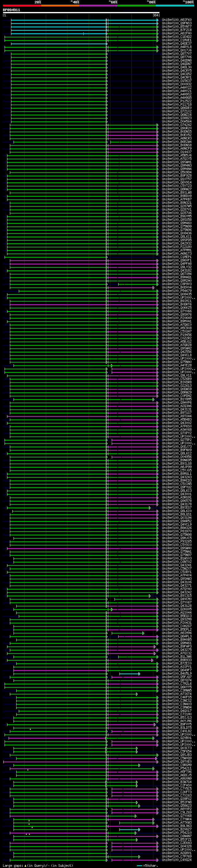Select the UniRef100_Q4DL30 label
This screenshot has height=868, width=197.
click(x=177, y=67)
